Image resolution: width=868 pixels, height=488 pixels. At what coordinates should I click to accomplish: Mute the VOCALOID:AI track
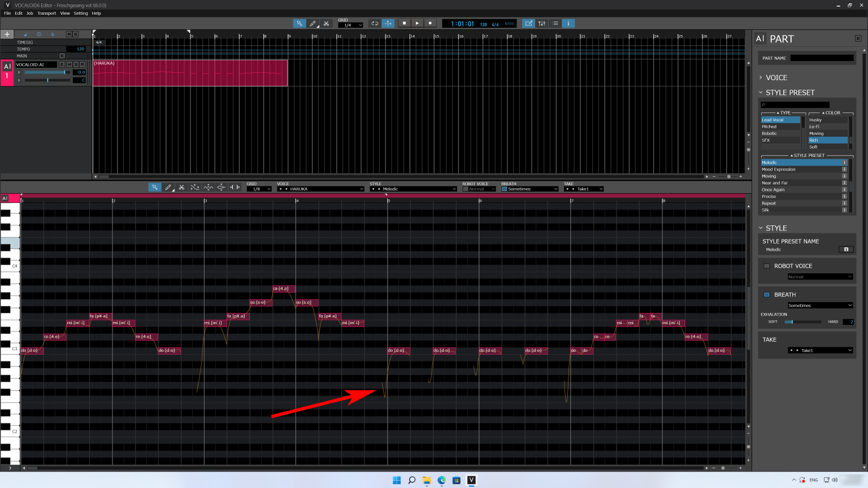[69, 64]
